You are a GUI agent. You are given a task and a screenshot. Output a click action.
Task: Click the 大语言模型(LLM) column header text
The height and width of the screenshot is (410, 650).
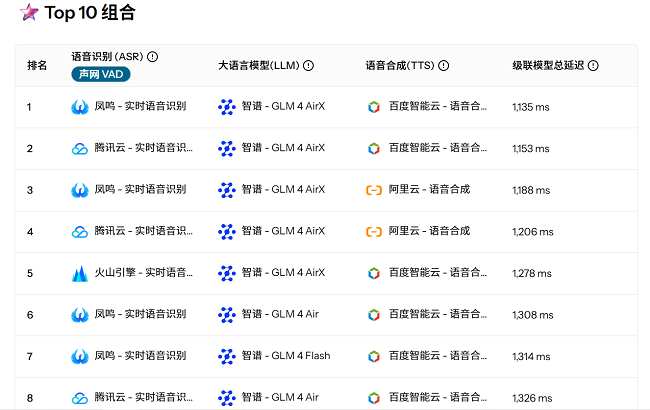pos(259,66)
